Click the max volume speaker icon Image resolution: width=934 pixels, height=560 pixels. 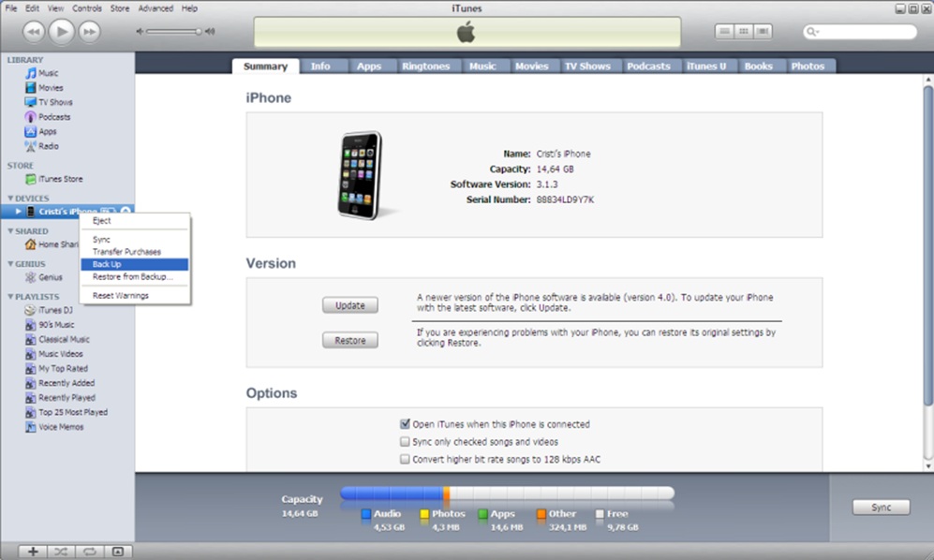tap(210, 32)
